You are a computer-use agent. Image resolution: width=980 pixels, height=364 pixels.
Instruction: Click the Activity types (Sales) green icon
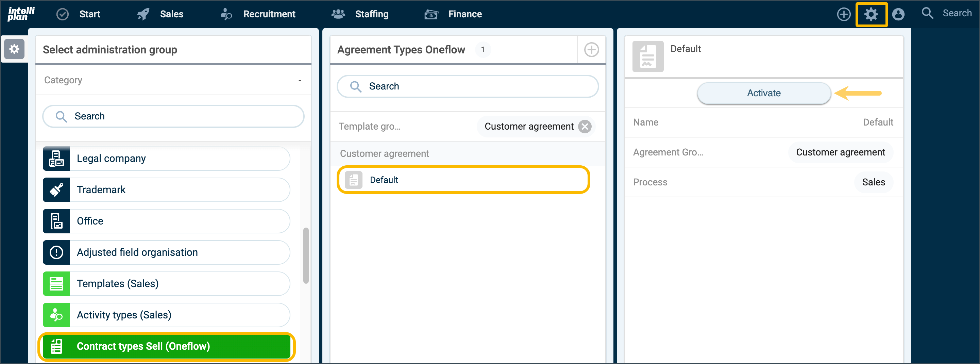(56, 314)
